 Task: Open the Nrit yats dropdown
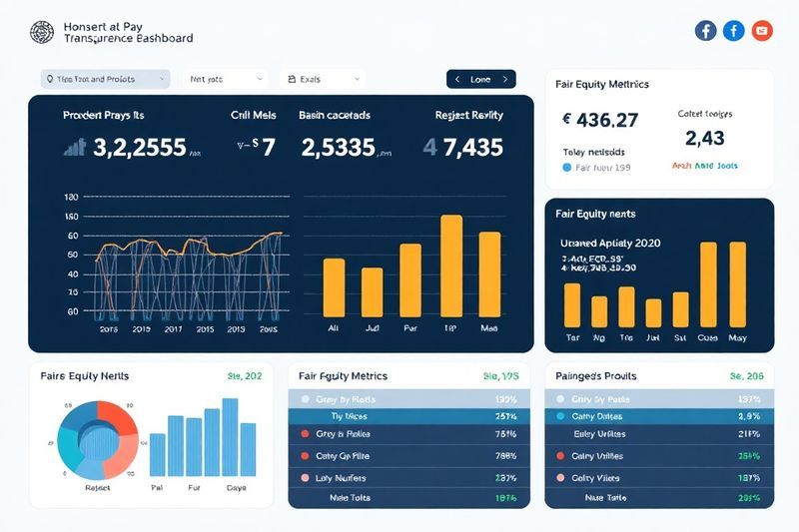[x=261, y=78]
